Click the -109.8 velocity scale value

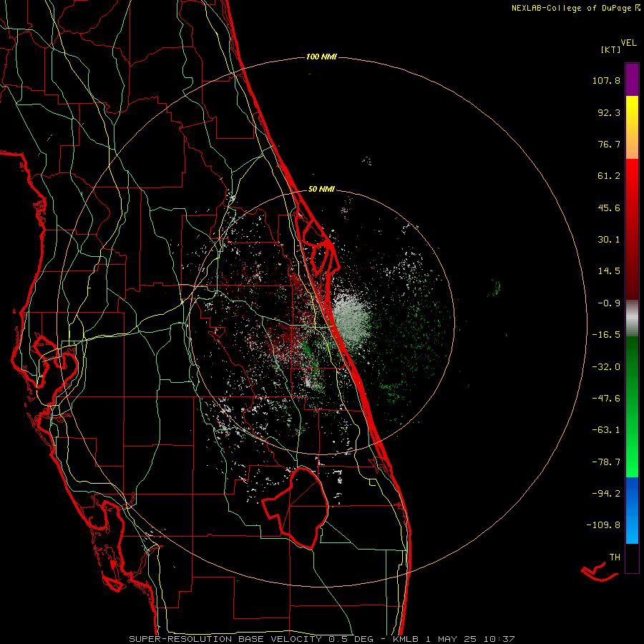603,525
